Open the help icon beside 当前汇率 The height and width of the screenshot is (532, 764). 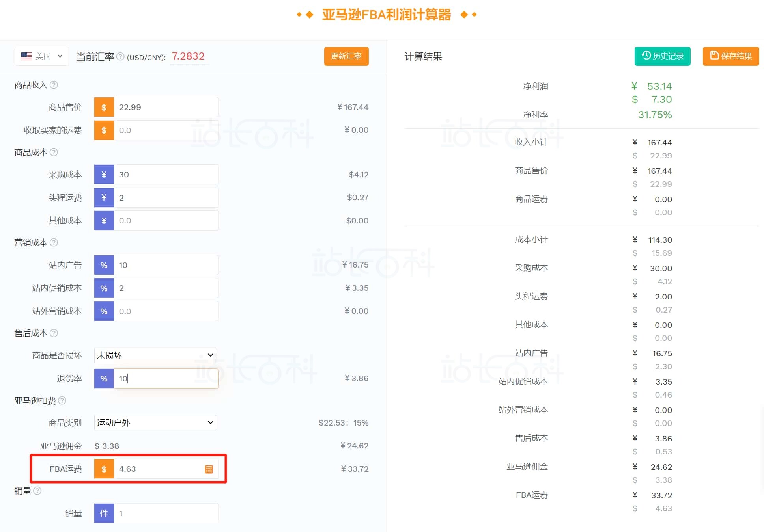121,56
